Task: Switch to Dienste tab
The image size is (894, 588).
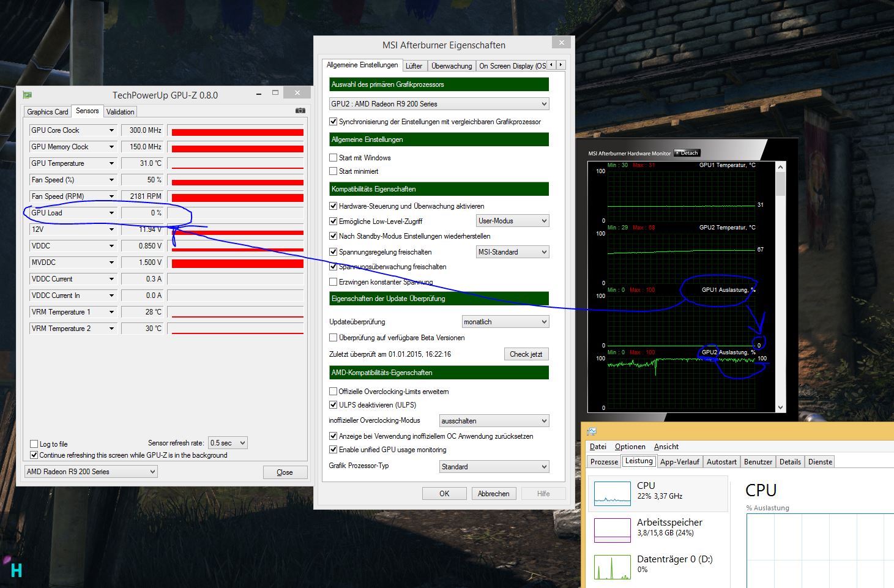Action: pyautogui.click(x=820, y=462)
